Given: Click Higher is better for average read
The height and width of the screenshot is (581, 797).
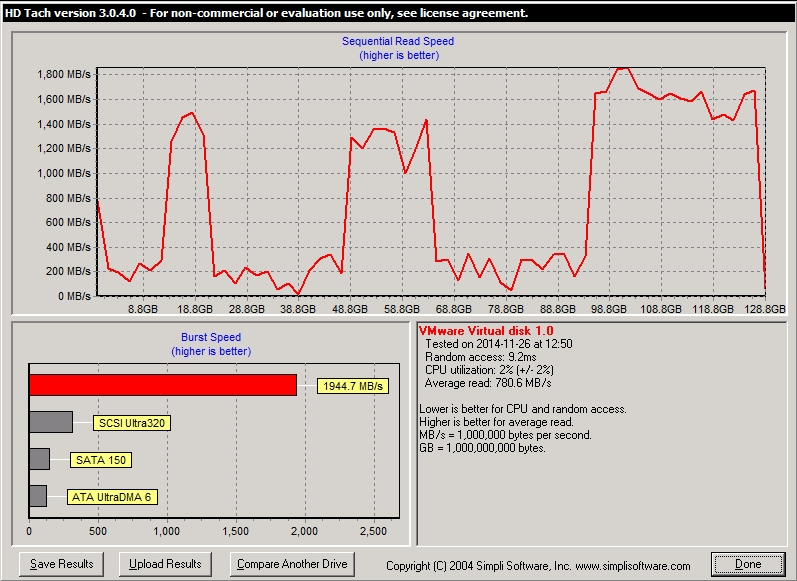Looking at the screenshot, I should point(497,422).
